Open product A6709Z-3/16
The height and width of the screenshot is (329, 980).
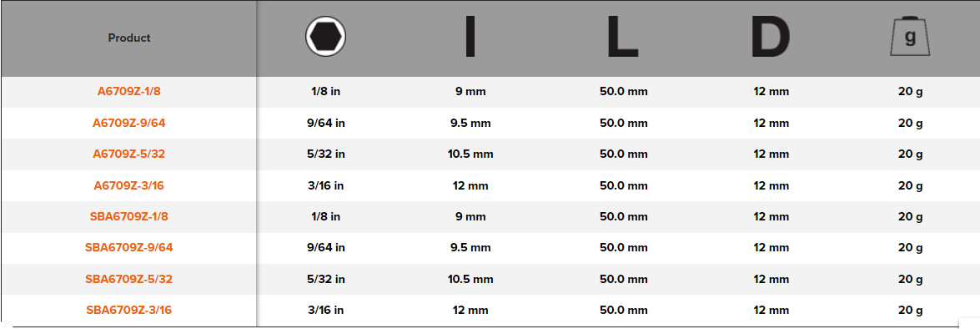(x=129, y=185)
